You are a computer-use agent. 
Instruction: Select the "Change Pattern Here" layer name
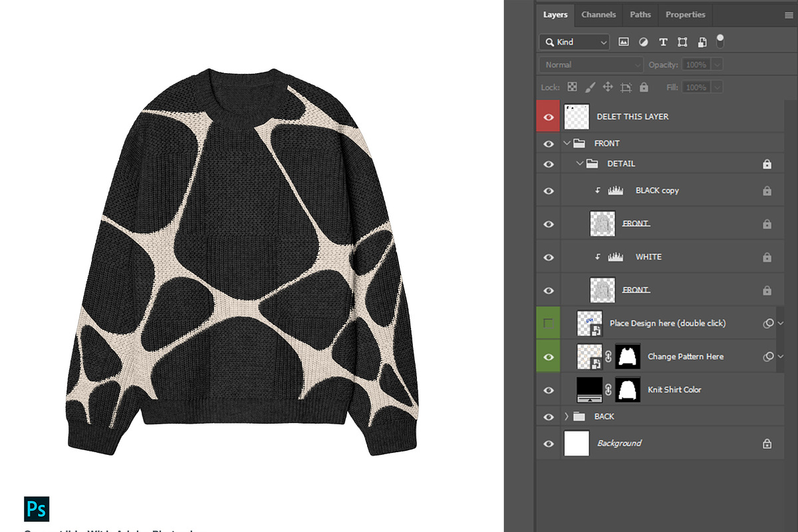[686, 356]
